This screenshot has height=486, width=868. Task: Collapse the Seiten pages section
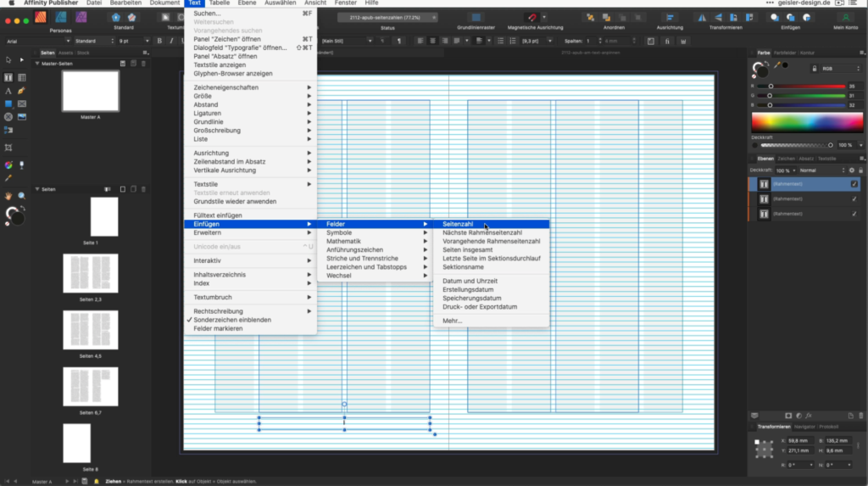pos(37,189)
